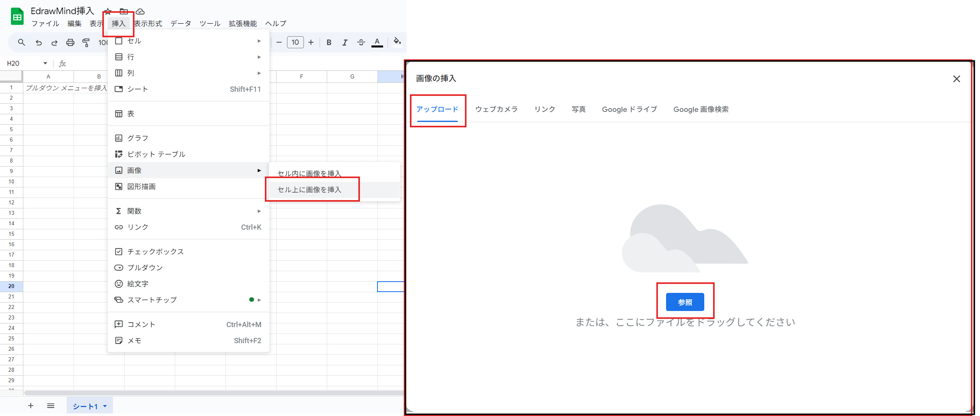Open the 表示形式 menu
Screen dimensions: 980x416
point(148,23)
